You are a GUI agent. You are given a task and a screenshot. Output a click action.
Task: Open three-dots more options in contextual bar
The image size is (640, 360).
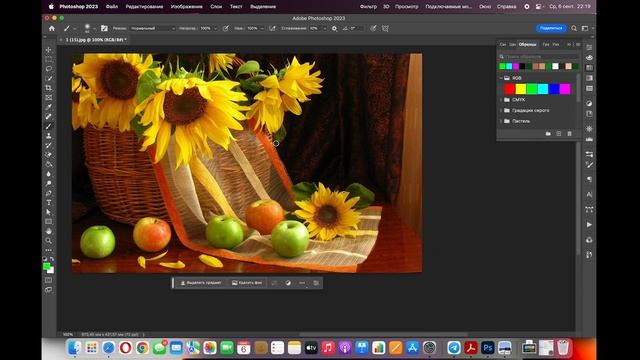302,283
